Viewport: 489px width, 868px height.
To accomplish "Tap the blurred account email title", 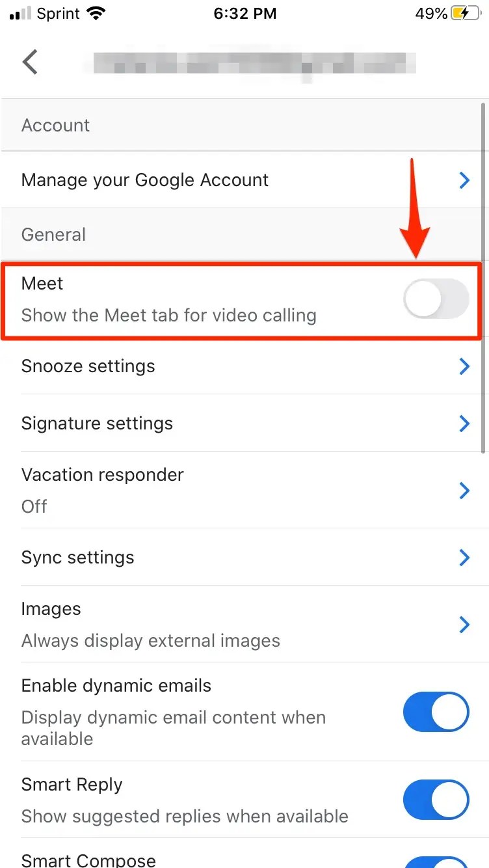I will coord(255,64).
